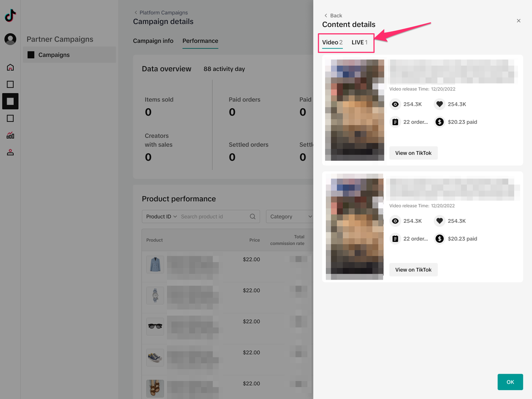Screen dimensions: 532x399
Task: Click the search magnifier in product search
Action: pyautogui.click(x=252, y=217)
